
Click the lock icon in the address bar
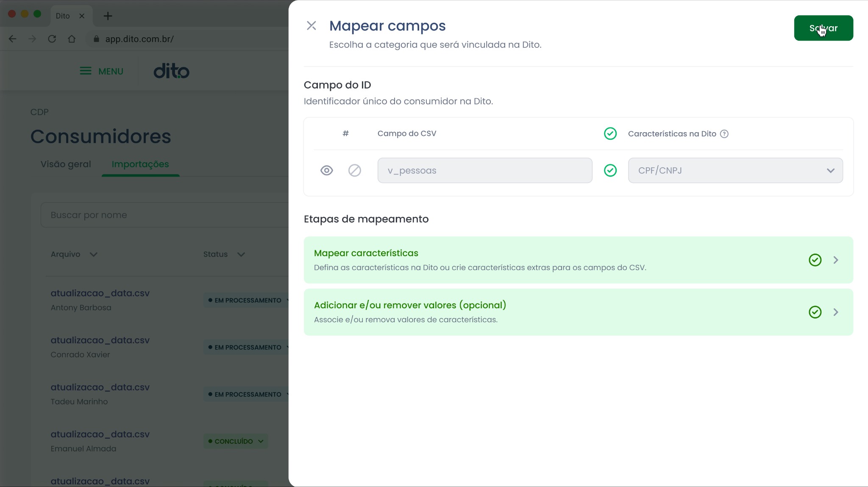click(x=96, y=39)
